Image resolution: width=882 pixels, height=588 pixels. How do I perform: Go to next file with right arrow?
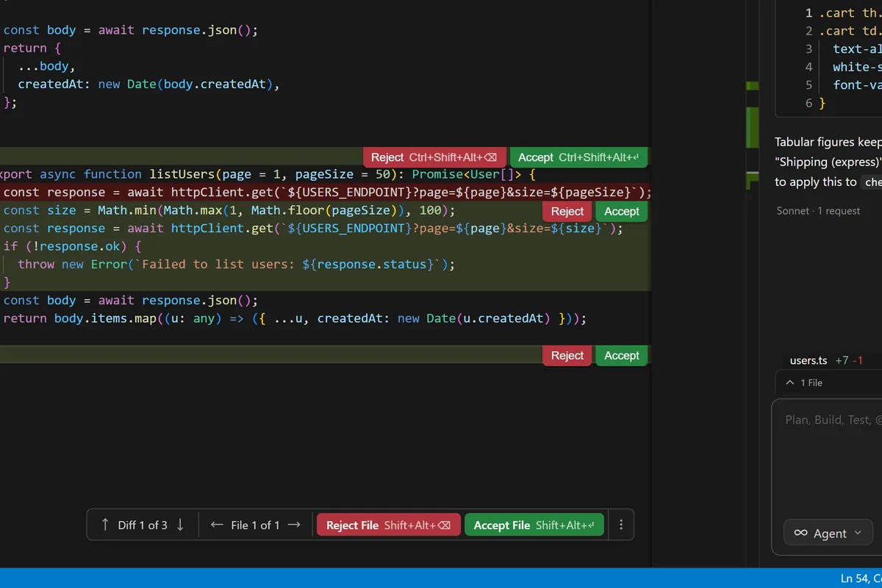pos(294,525)
